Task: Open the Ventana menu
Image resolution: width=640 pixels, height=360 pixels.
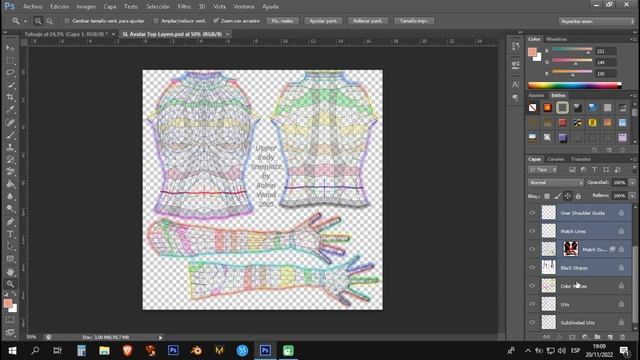Action: pyautogui.click(x=244, y=7)
